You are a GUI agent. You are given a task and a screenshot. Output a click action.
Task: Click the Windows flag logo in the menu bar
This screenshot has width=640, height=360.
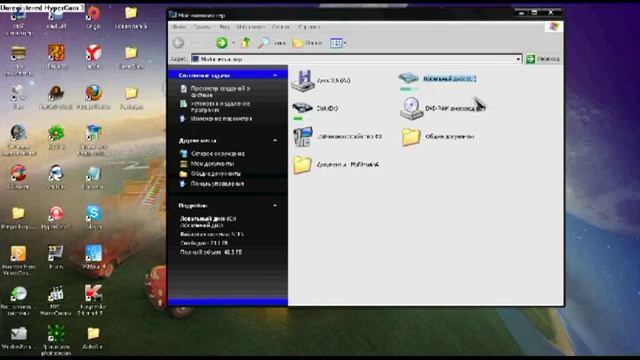554,27
